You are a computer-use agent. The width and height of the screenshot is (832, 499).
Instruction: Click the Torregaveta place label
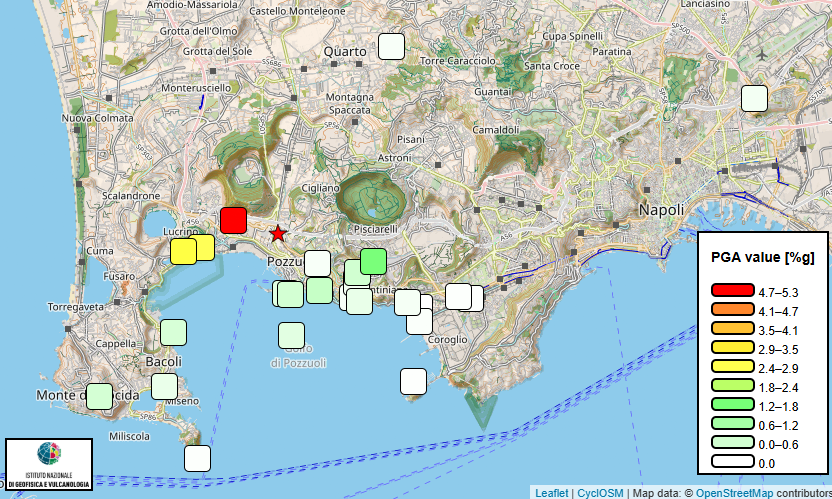[x=76, y=307]
